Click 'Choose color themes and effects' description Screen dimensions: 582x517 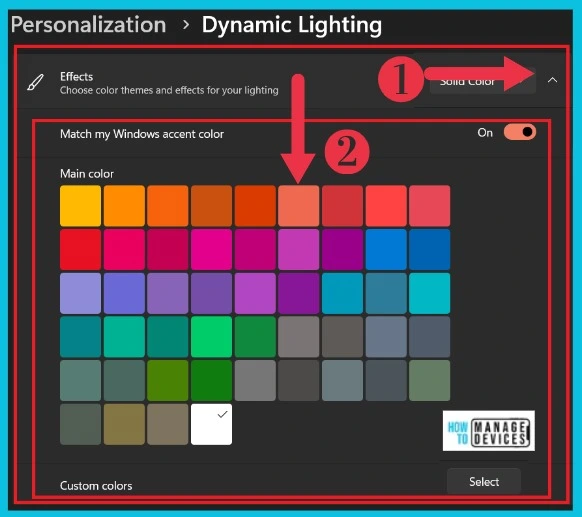pyautogui.click(x=169, y=90)
